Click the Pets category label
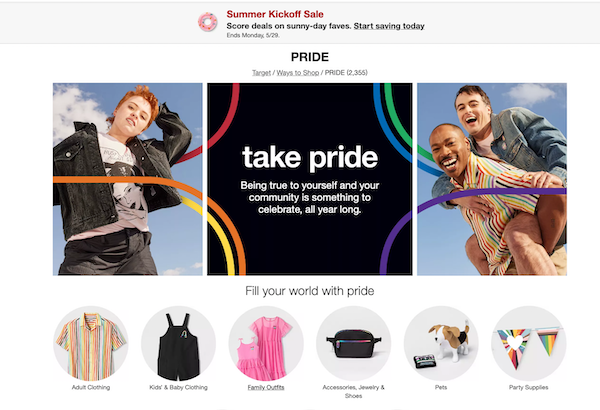The image size is (600, 410). pyautogui.click(x=441, y=387)
